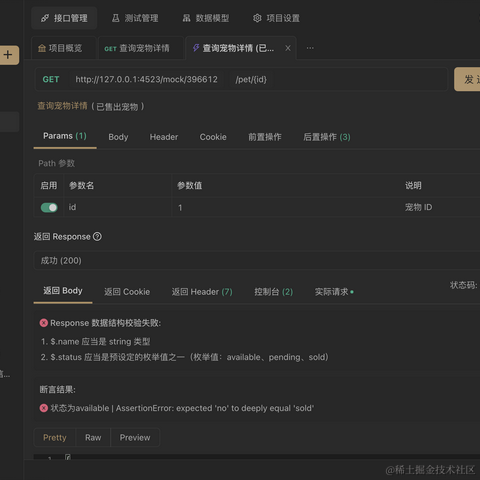480x480 pixels.
Task: Switch response view to Preview
Action: click(x=135, y=438)
